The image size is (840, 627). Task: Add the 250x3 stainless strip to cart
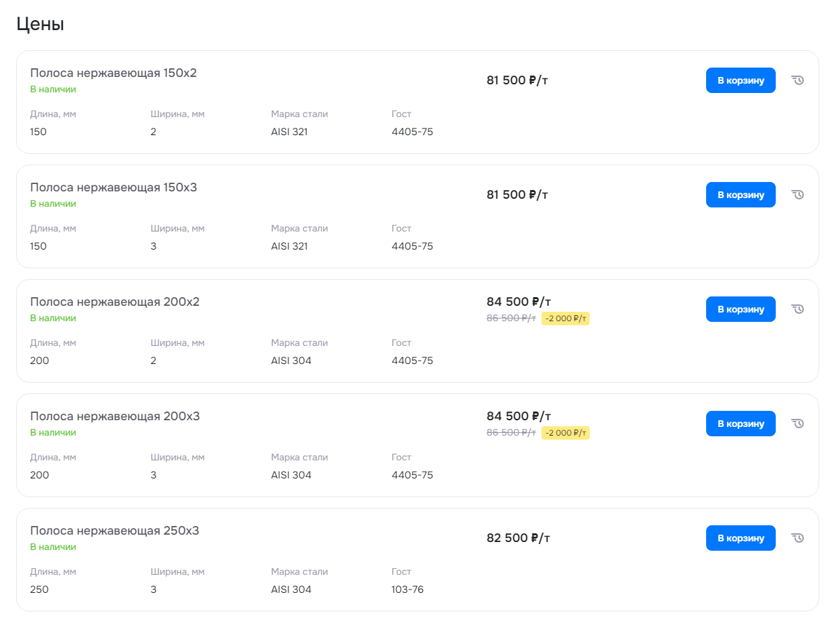740,538
